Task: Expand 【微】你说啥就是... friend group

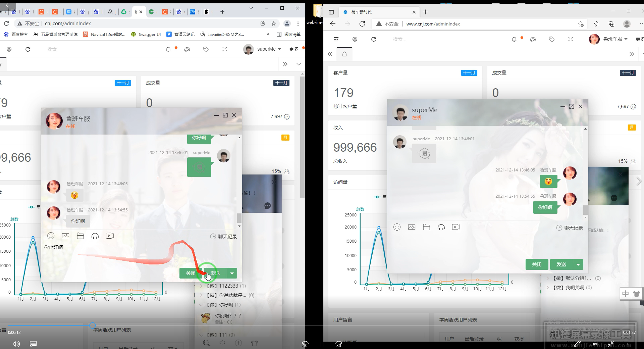Action: tap(227, 295)
